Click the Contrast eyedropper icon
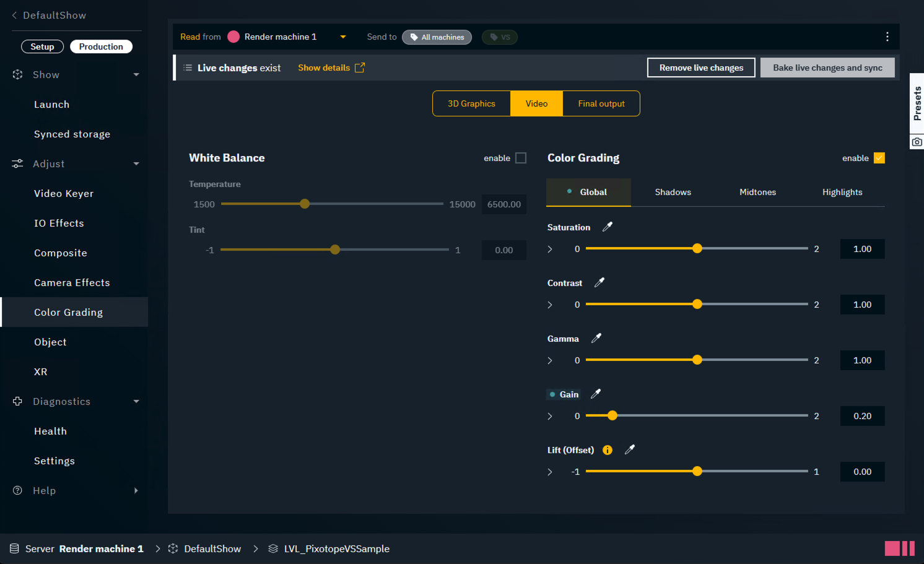The width and height of the screenshot is (924, 564). pos(599,283)
